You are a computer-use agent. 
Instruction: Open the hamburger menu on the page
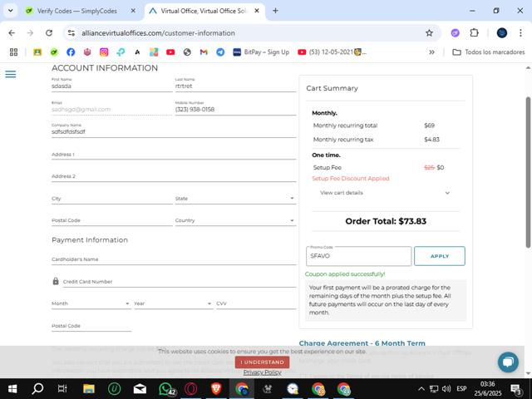pyautogui.click(x=11, y=74)
